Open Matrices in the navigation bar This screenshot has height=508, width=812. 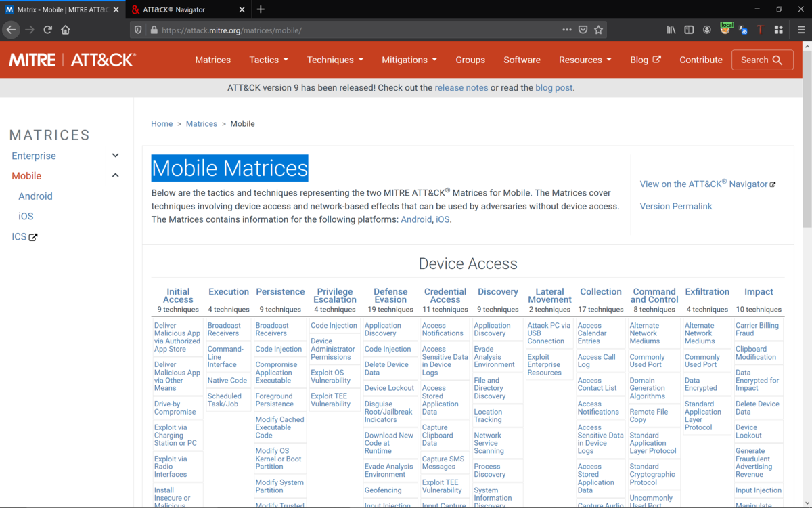pos(213,60)
